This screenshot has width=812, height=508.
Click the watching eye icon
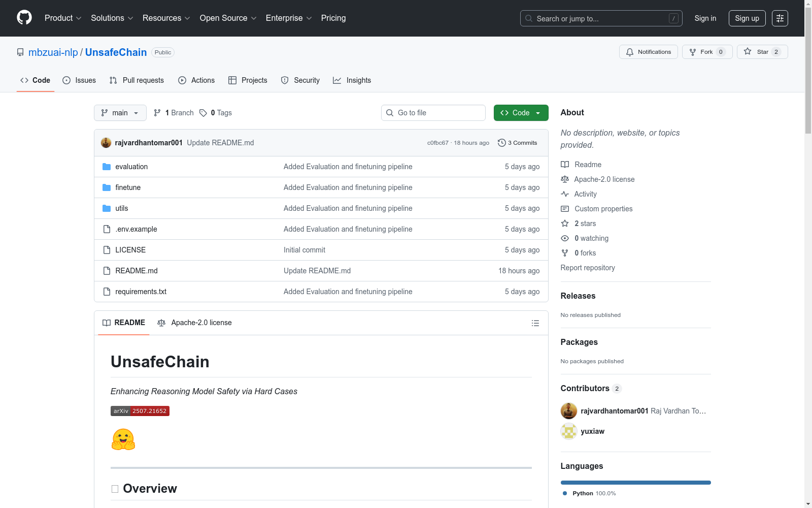click(565, 238)
